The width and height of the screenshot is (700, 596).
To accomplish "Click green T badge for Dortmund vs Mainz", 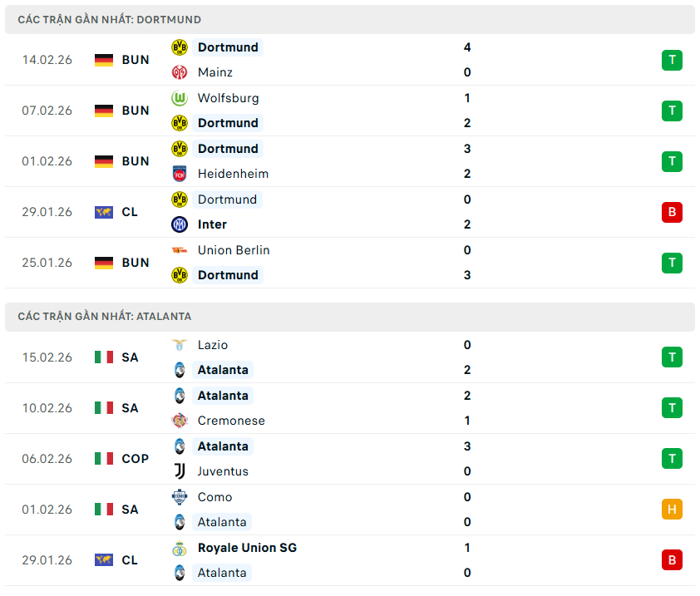I will tap(672, 60).
